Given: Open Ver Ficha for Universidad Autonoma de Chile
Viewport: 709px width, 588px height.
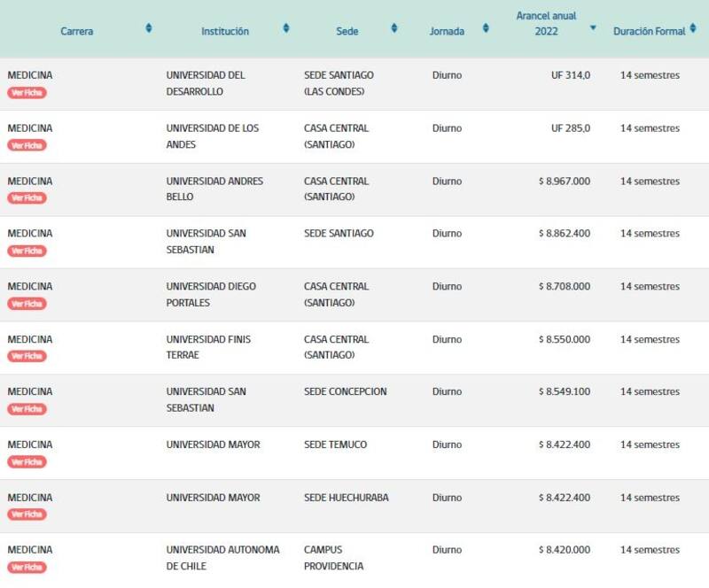Looking at the screenshot, I should (x=27, y=567).
